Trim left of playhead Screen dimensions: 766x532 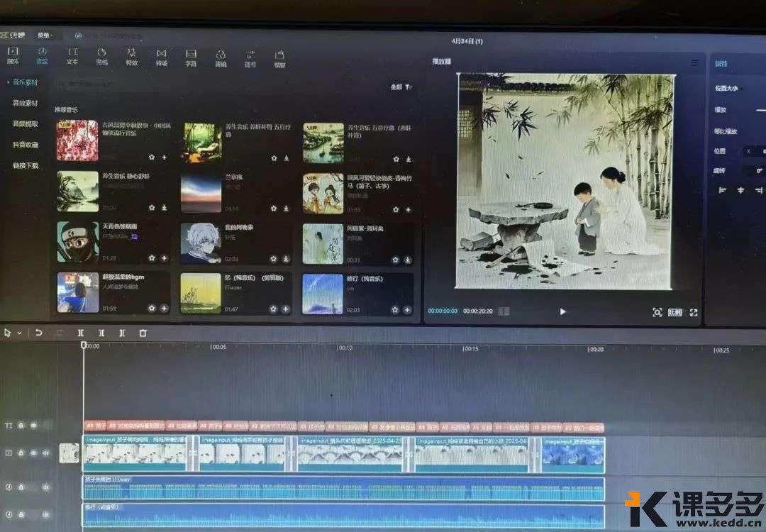click(x=101, y=333)
